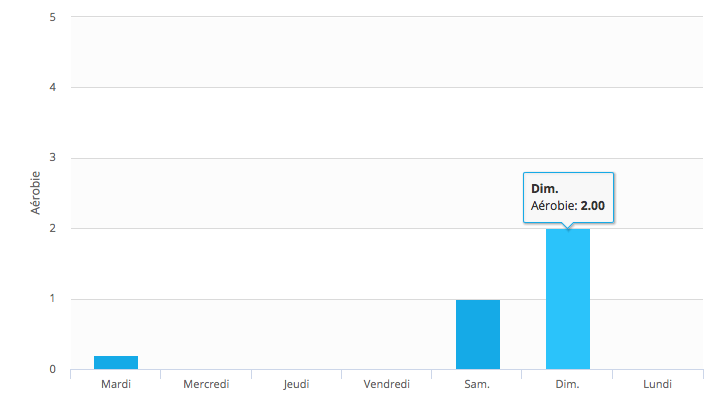Click the y-axis value 4

[51, 87]
